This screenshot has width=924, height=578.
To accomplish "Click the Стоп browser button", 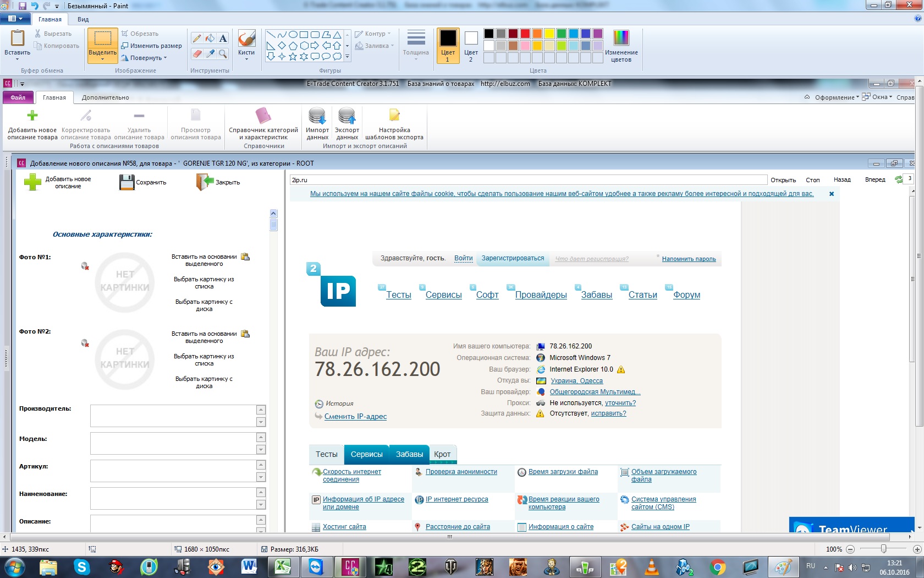I will click(813, 180).
